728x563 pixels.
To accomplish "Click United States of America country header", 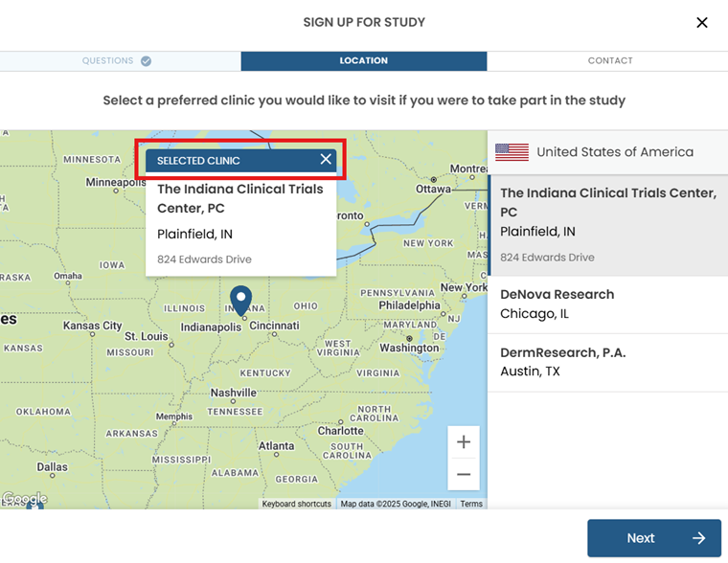I will [607, 152].
